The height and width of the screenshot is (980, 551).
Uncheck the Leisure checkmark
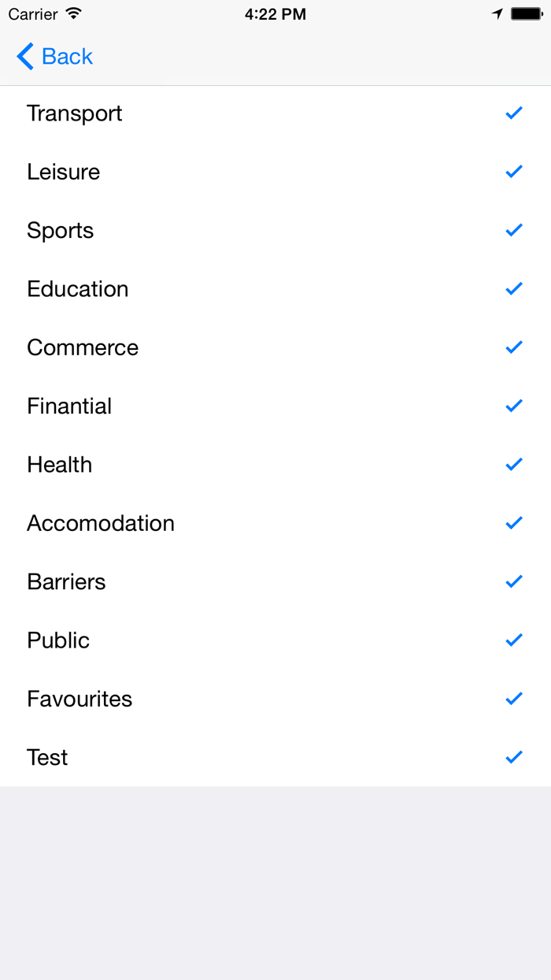[x=514, y=172]
